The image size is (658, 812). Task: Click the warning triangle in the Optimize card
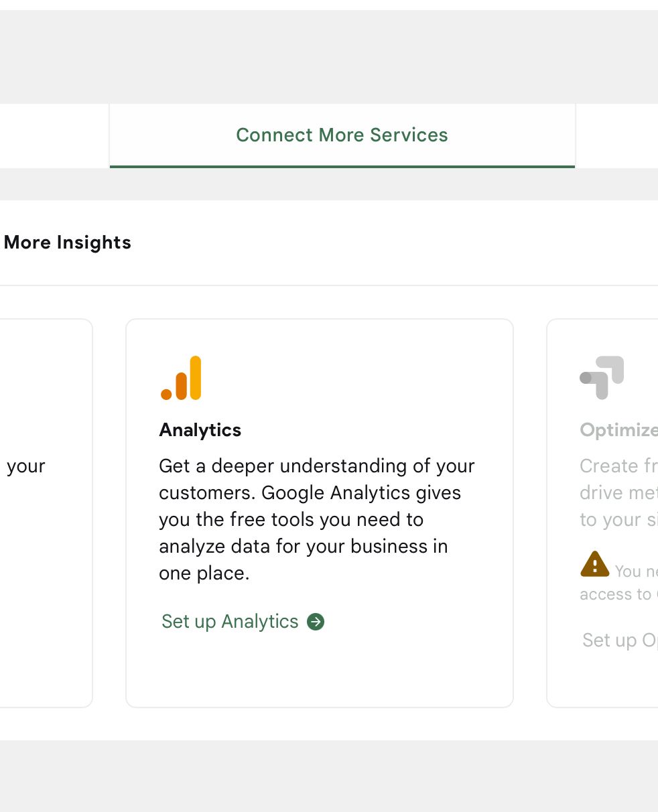tap(594, 564)
